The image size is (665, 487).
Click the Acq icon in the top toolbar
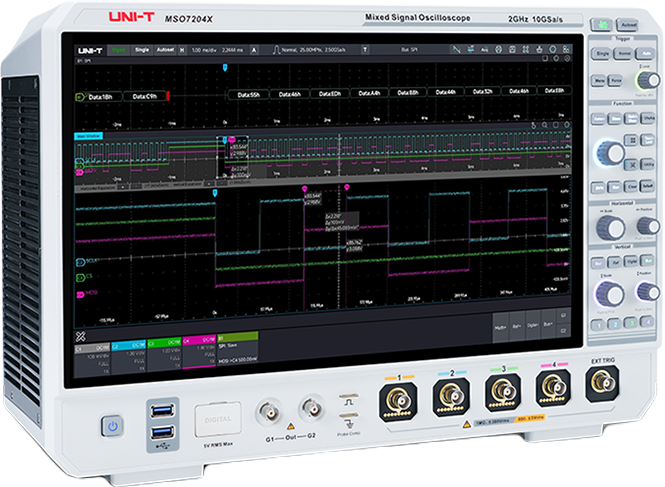(x=484, y=50)
